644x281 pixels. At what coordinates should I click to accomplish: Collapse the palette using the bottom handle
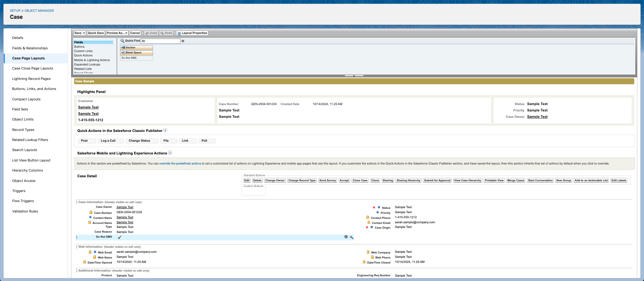click(x=354, y=76)
